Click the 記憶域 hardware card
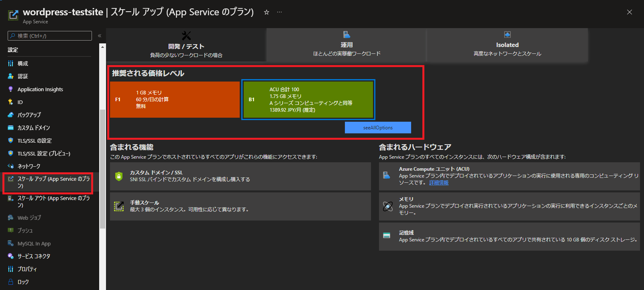The height and width of the screenshot is (290, 644). 509,237
